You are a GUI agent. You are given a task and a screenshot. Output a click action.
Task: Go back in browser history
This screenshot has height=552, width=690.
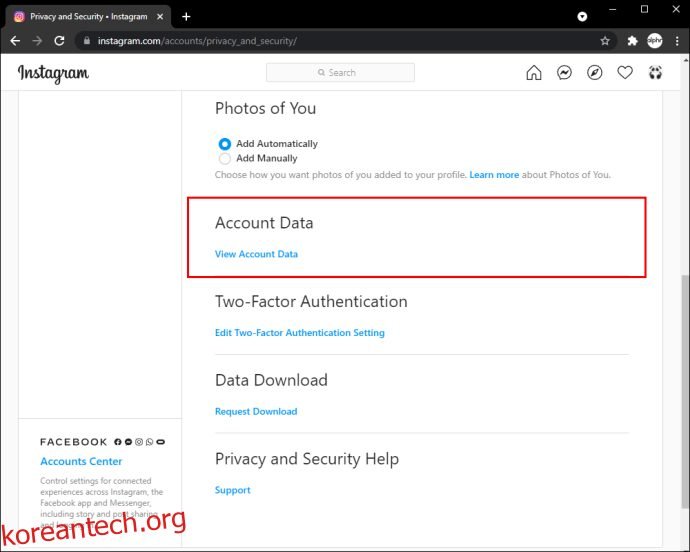pos(15,41)
